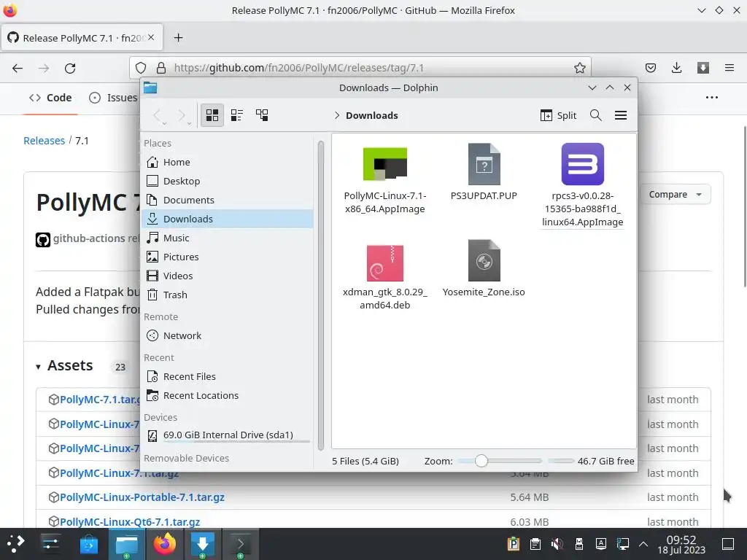
Task: Open System Settings from taskbar
Action: (x=50, y=544)
